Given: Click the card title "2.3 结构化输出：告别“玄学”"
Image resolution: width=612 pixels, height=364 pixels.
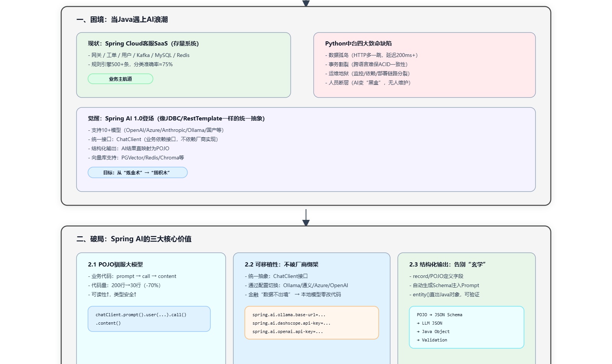Looking at the screenshot, I should (x=448, y=265).
